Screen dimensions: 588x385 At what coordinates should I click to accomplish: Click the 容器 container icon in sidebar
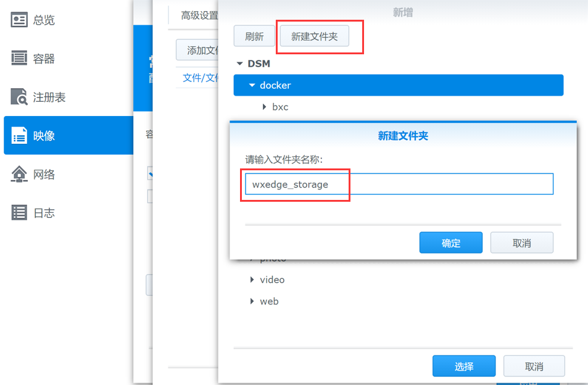(x=20, y=59)
